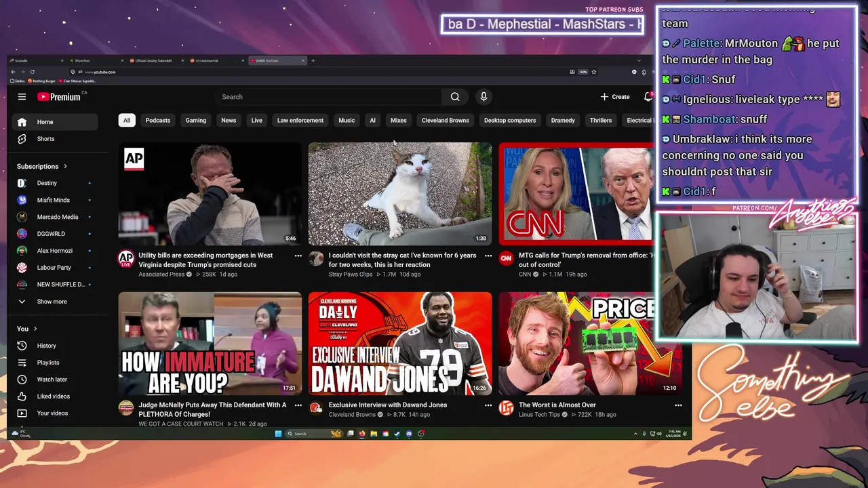This screenshot has height=488, width=868.
Task: Expand Show more subscriptions
Action: coord(55,302)
